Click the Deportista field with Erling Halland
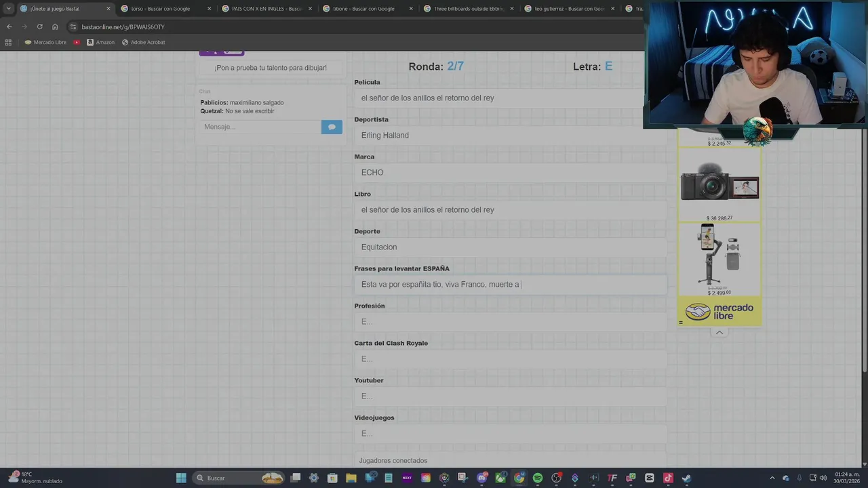 coord(510,135)
